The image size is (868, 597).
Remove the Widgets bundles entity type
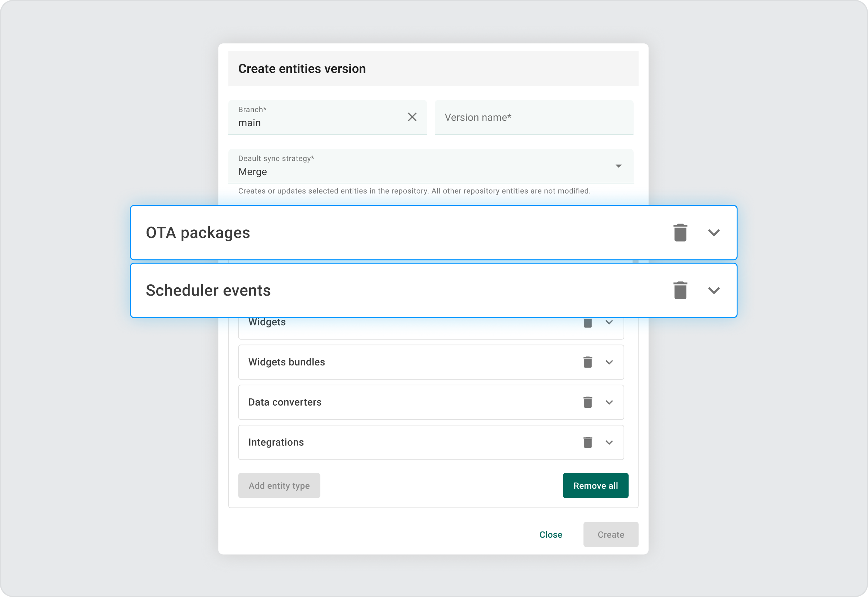(x=588, y=362)
